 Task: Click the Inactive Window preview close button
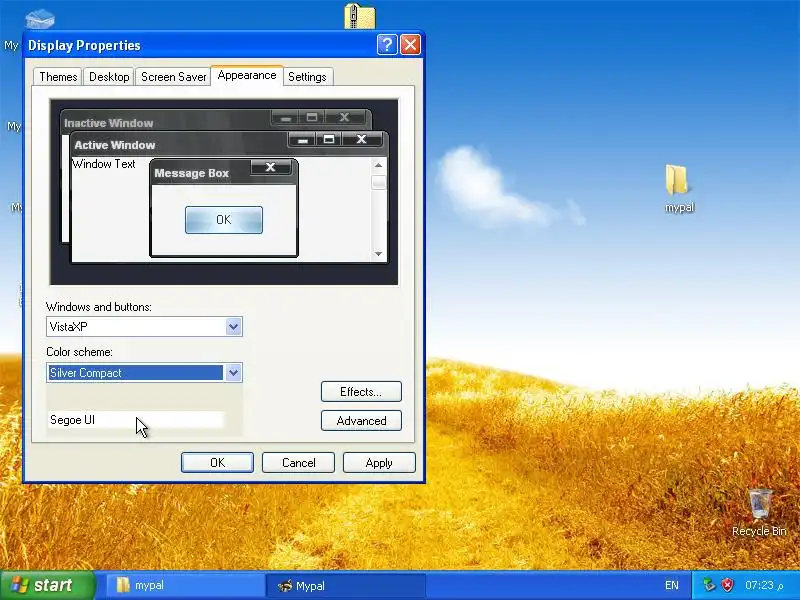pyautogui.click(x=344, y=117)
